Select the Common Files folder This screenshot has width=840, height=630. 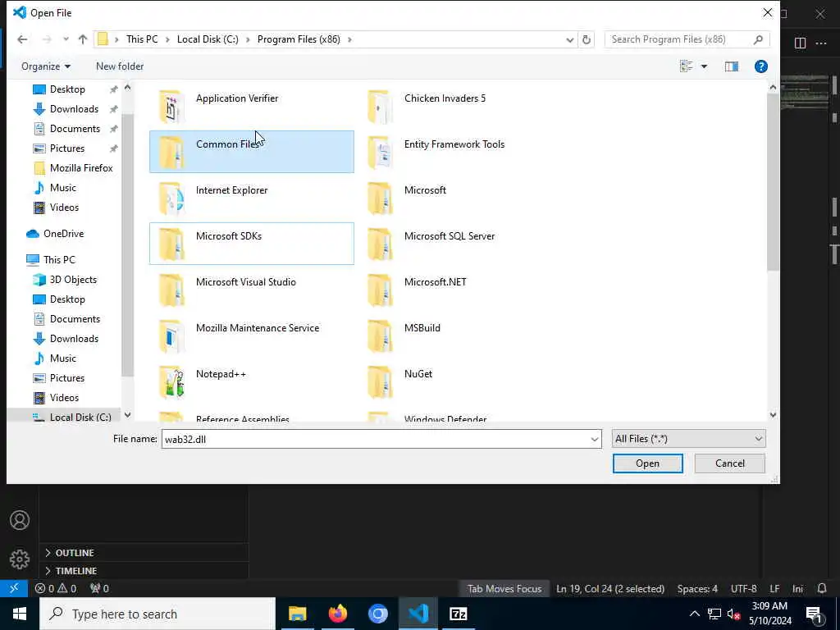tap(251, 152)
